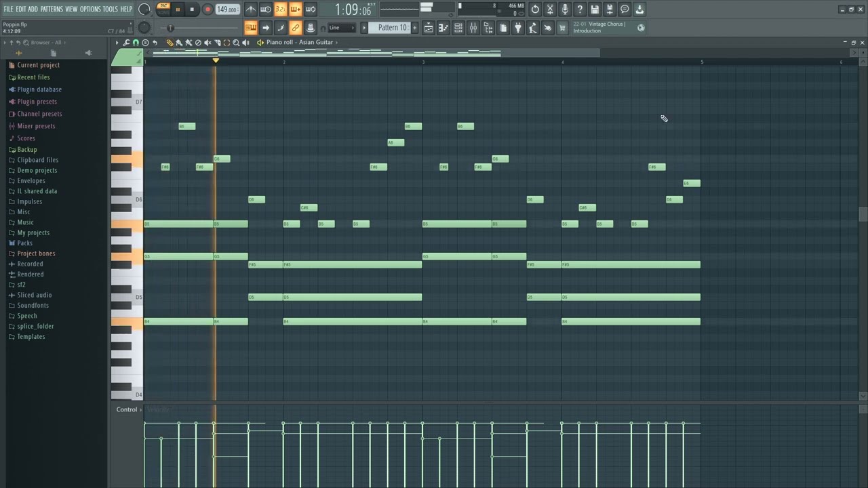Open the channel rack view
Image resolution: width=868 pixels, height=488 pixels.
click(458, 28)
